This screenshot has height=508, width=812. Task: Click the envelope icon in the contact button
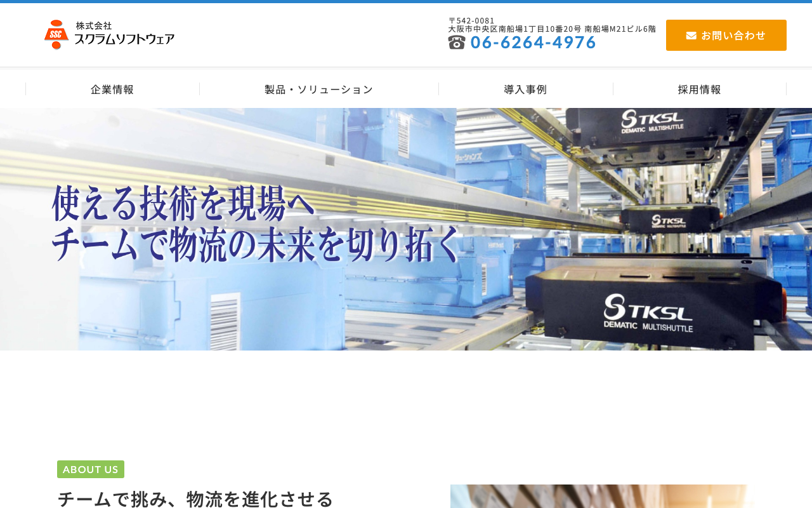tap(691, 36)
